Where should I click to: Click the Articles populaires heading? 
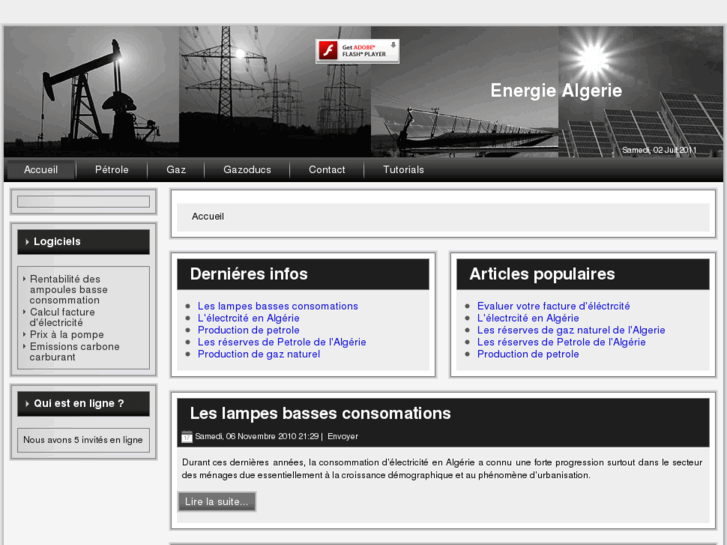[x=542, y=274]
